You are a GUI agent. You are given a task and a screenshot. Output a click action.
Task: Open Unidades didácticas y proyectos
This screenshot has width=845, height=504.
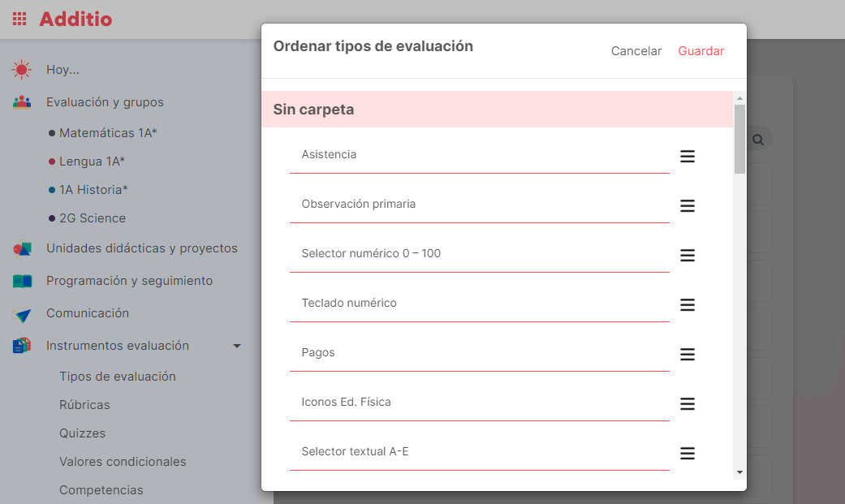(142, 248)
